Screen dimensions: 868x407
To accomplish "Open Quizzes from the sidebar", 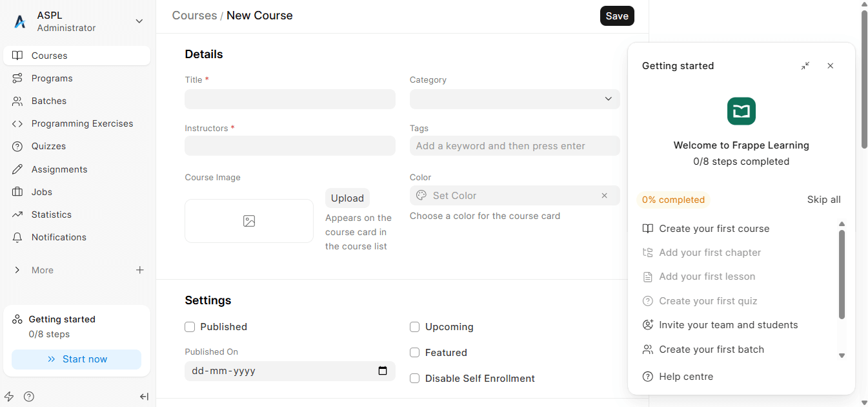I will [x=48, y=146].
